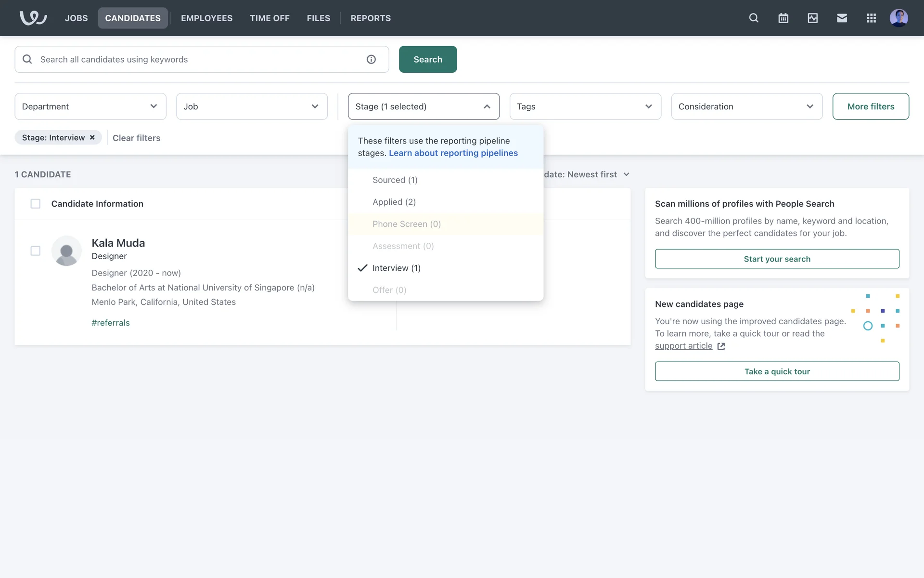Image resolution: width=924 pixels, height=578 pixels.
Task: Expand the Consideration dropdown
Action: (746, 106)
